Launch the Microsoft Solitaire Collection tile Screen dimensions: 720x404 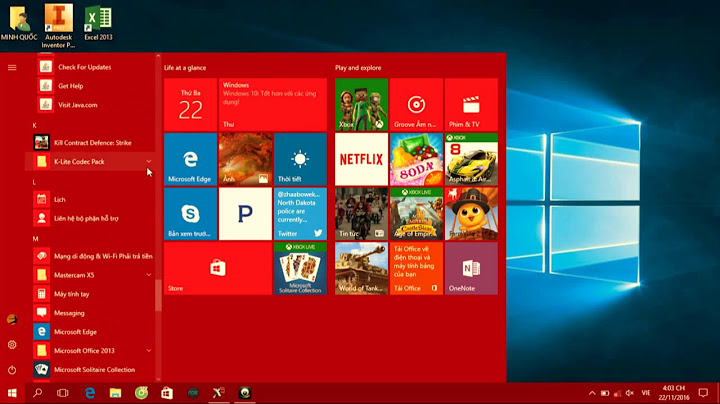pos(300,269)
